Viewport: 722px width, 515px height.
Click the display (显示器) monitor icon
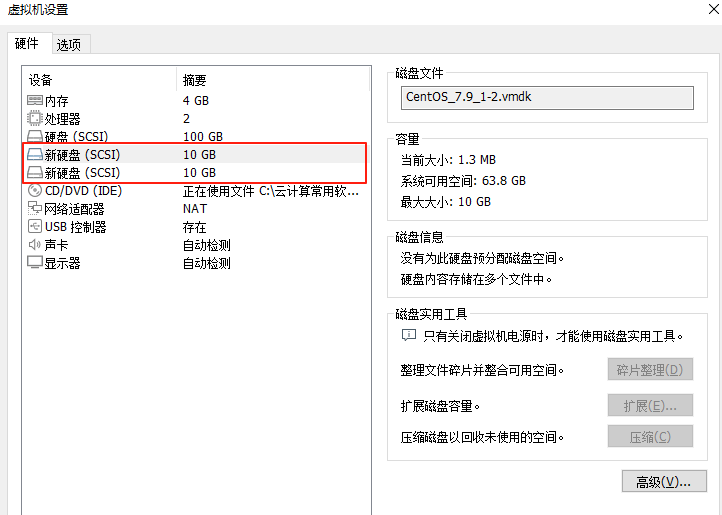click(x=35, y=263)
